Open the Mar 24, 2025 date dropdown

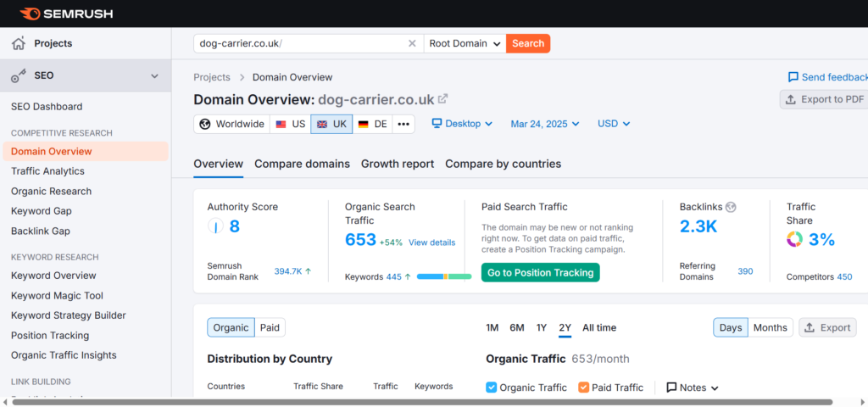point(545,124)
